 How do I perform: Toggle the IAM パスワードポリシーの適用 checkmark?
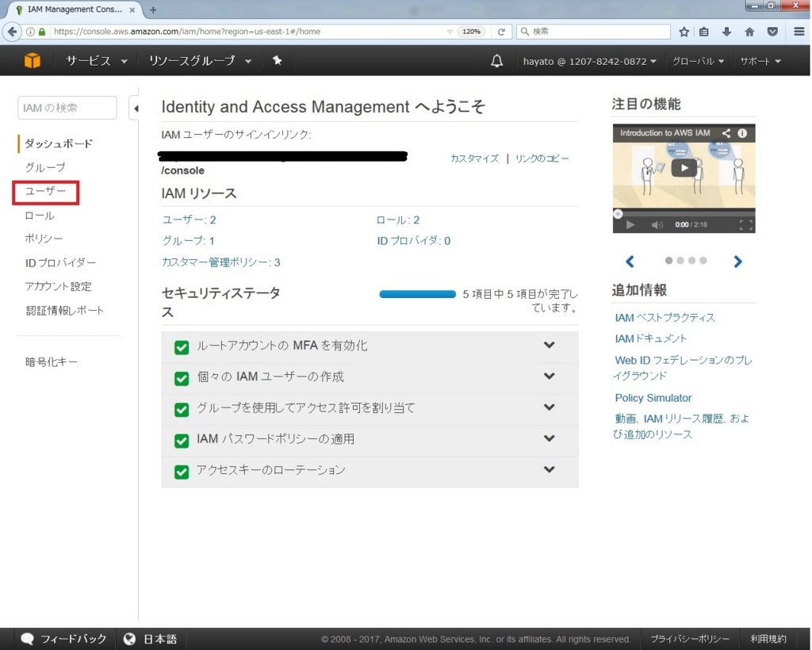(x=182, y=441)
